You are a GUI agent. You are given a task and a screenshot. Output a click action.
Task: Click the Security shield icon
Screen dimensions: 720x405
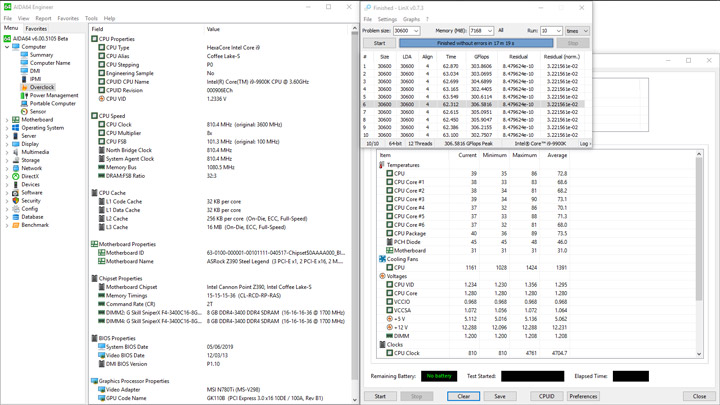point(16,201)
